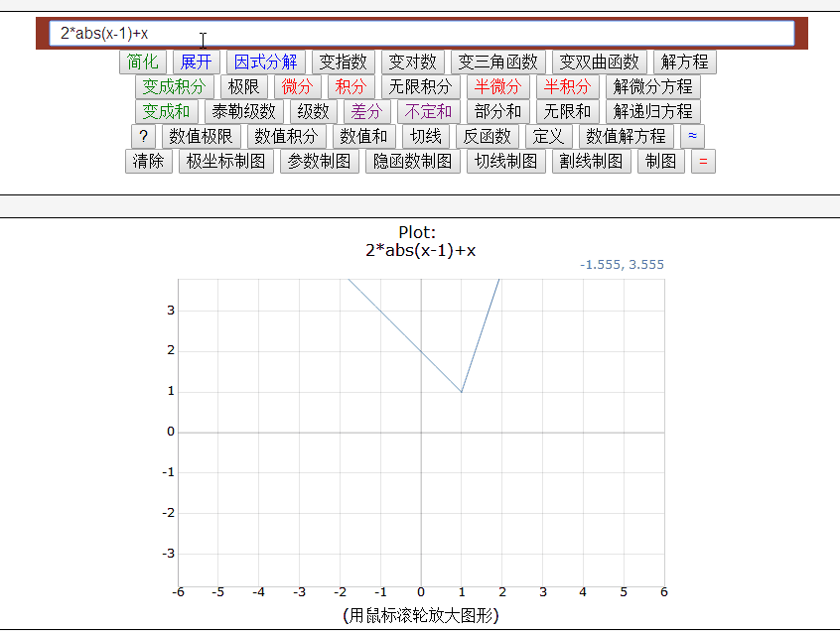Image resolution: width=840 pixels, height=631 pixels.
Task: Click the 因式分解 factor button
Action: pyautogui.click(x=266, y=63)
